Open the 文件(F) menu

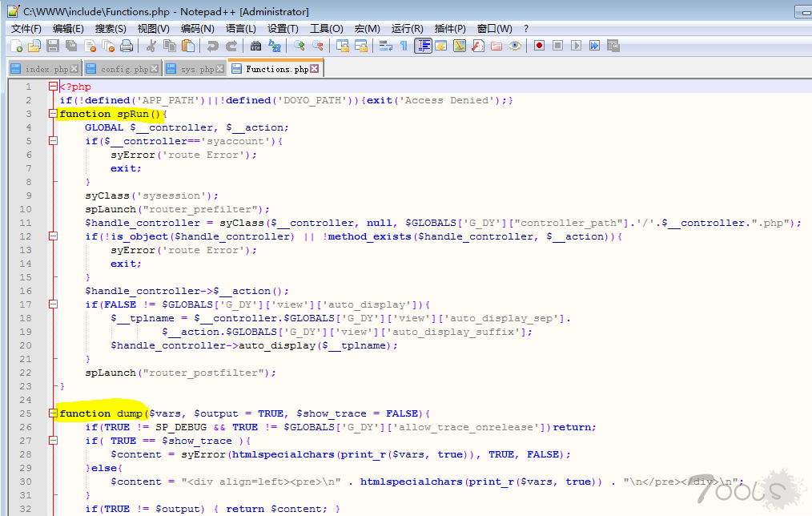[x=26, y=29]
